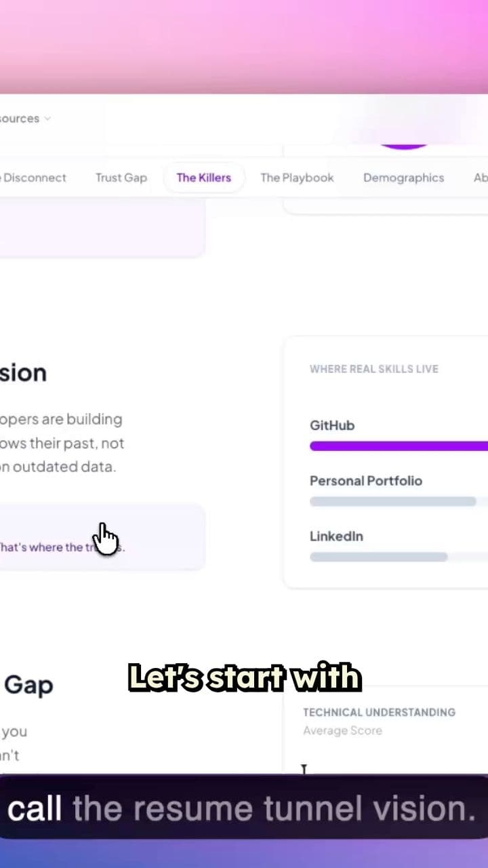Click the 'resume tunnel vision' subtitle bar
The height and width of the screenshot is (868, 488).
click(243, 808)
